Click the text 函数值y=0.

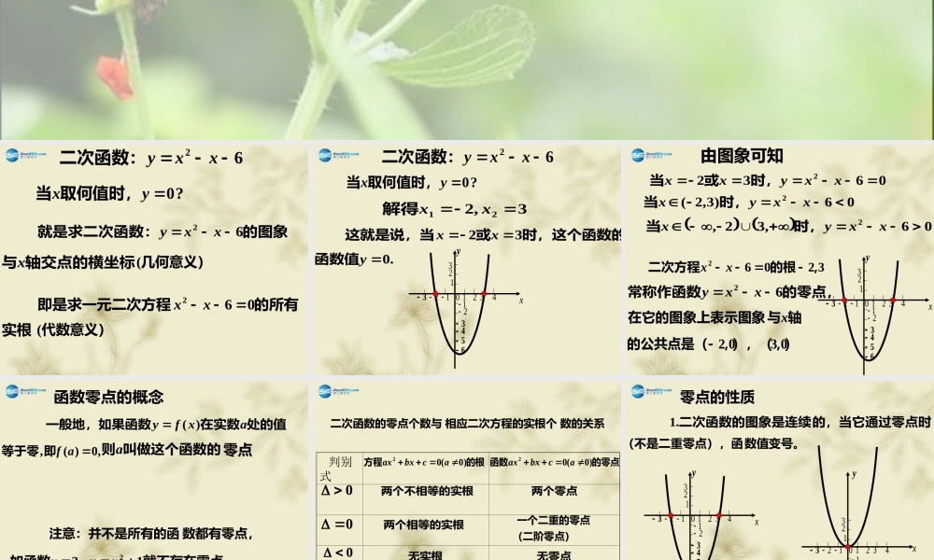[x=354, y=259]
